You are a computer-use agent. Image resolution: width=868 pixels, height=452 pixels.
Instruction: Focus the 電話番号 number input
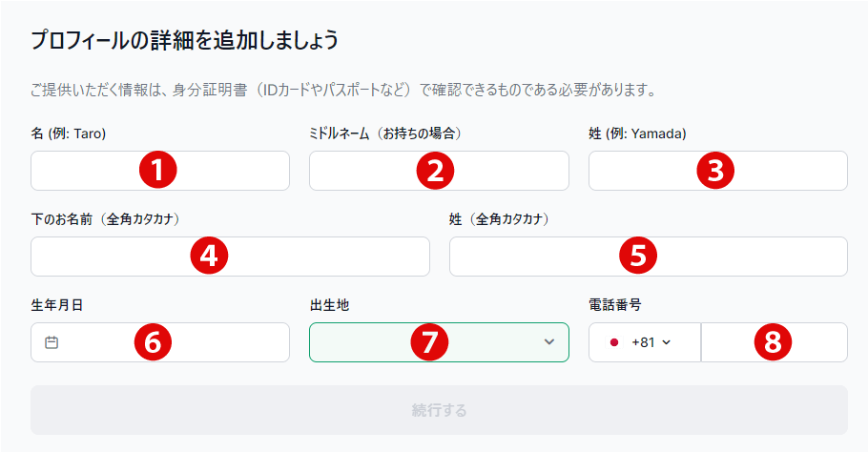point(775,342)
